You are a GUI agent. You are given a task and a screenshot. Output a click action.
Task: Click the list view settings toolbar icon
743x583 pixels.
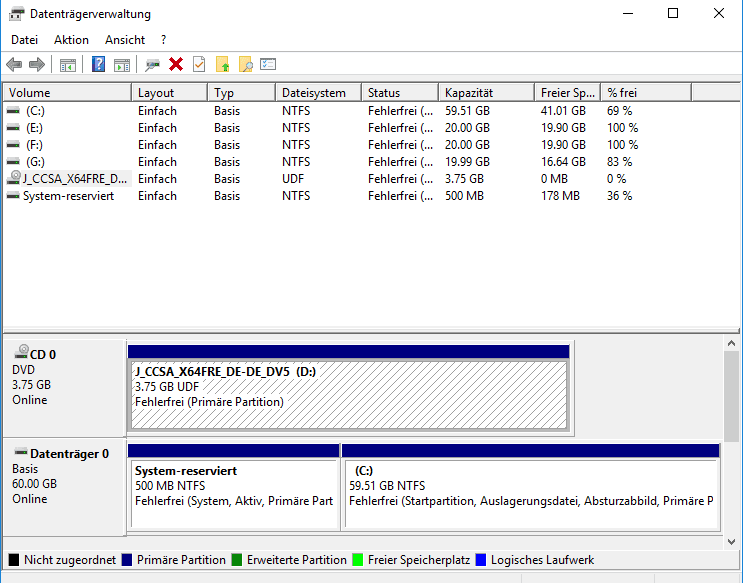268,64
